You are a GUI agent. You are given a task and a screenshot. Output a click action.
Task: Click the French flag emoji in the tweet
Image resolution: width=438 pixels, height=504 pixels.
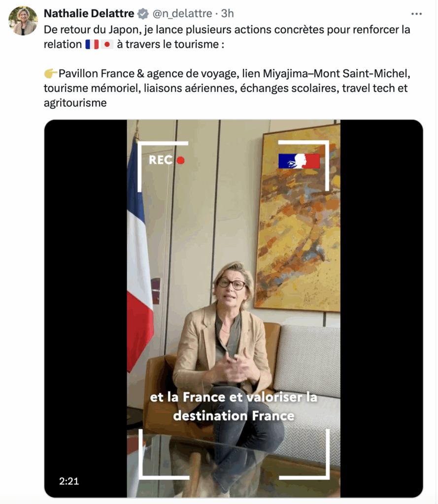tap(92, 44)
